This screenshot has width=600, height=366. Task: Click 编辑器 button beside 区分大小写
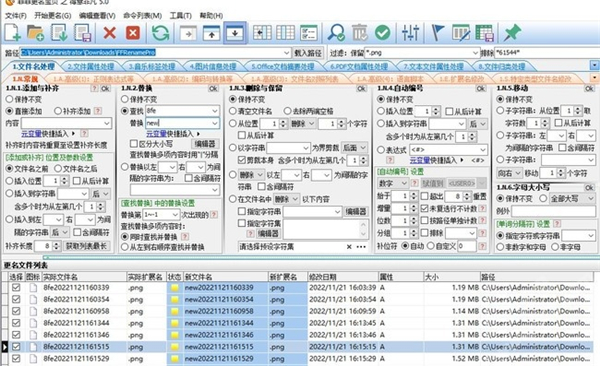(x=205, y=144)
